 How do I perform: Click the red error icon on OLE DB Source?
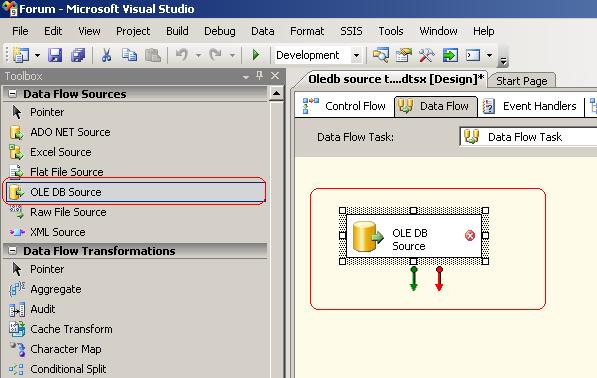pyautogui.click(x=470, y=236)
